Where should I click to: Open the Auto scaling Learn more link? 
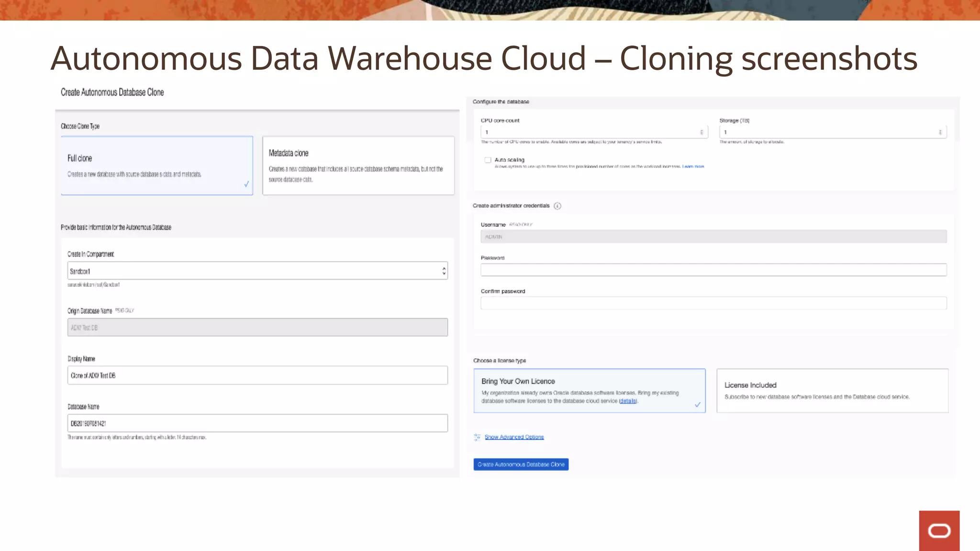tap(693, 166)
